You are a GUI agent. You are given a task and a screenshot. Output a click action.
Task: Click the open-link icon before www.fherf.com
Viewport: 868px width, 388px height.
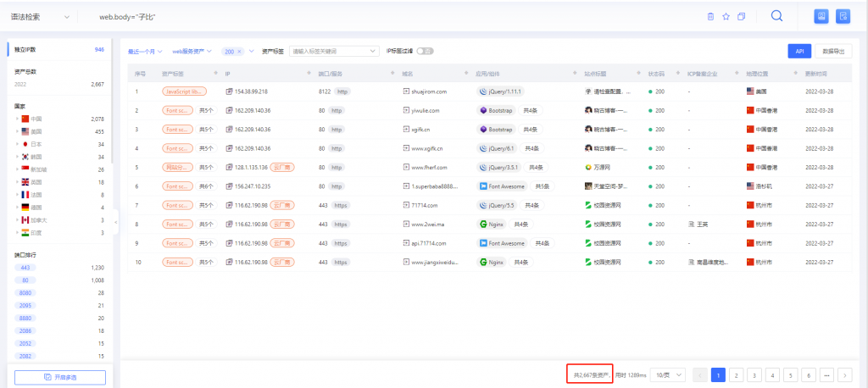pyautogui.click(x=406, y=167)
